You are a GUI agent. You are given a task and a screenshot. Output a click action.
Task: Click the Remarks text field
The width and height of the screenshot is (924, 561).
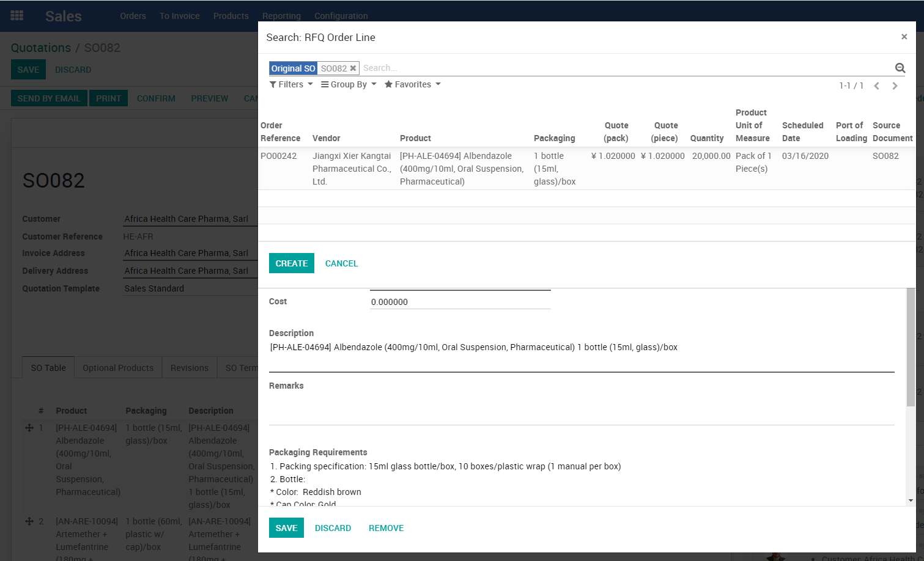(x=582, y=409)
